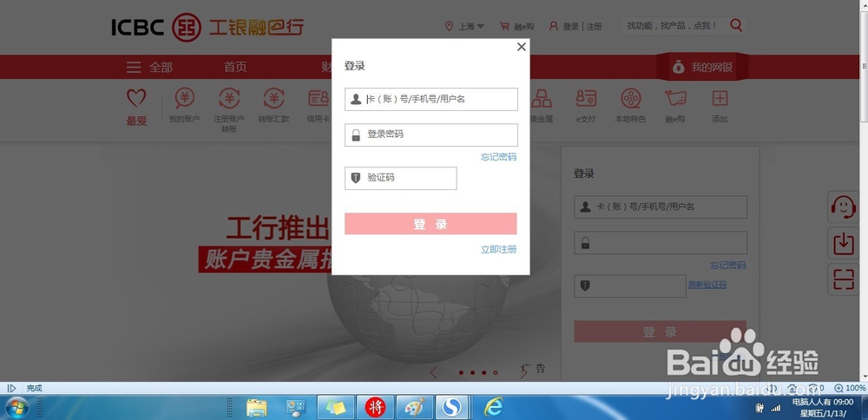Open the red 将 chess app on taskbar
Screen dimensions: 868x420
(375, 409)
